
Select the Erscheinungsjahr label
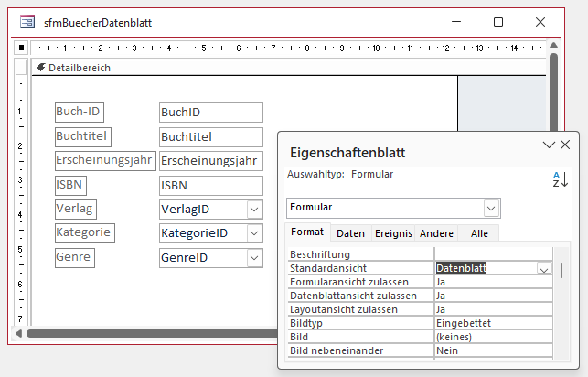105,161
